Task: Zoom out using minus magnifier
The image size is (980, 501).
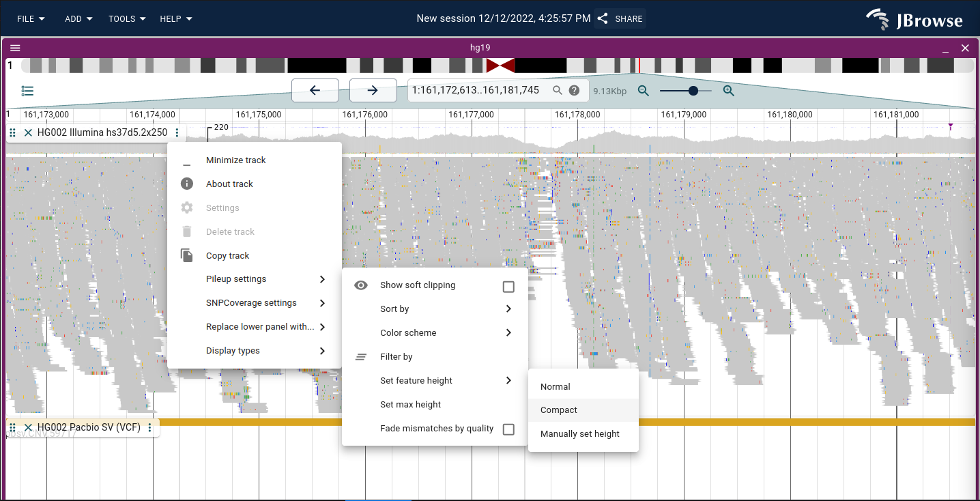Action: pyautogui.click(x=643, y=90)
